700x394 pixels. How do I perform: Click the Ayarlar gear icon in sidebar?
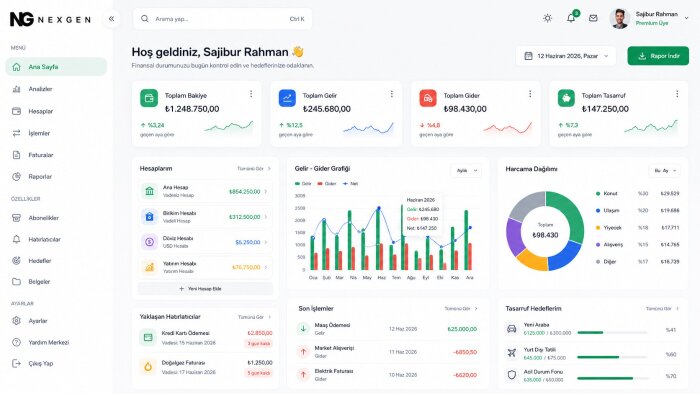[x=17, y=321]
